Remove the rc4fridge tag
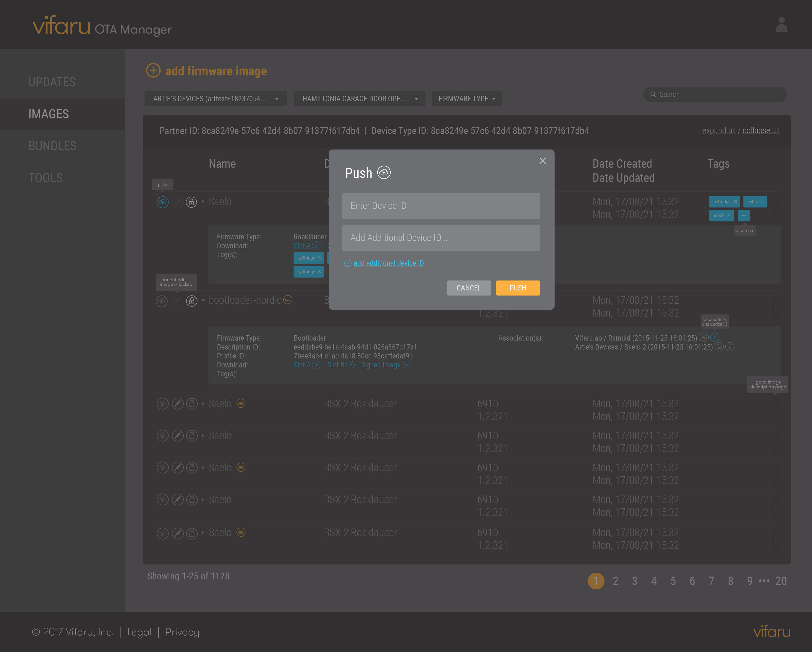Image resolution: width=812 pixels, height=652 pixels. click(735, 202)
